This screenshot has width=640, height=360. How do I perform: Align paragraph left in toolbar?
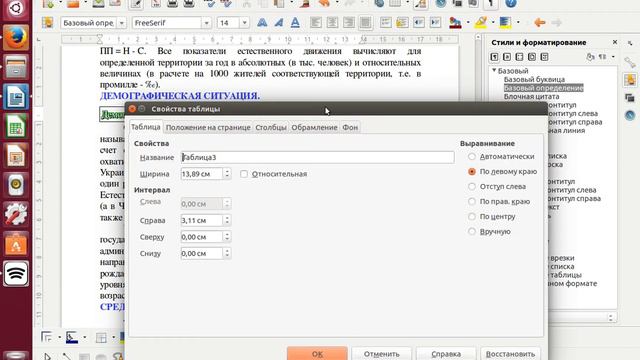coord(316,22)
